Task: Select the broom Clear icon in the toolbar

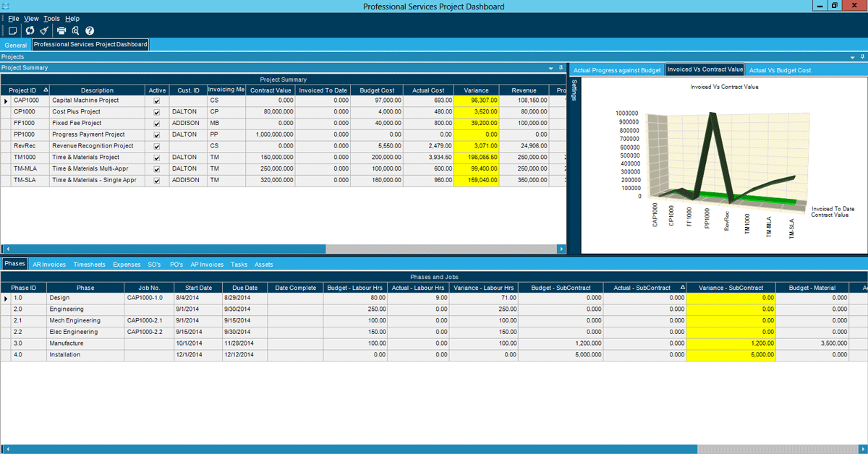Action: 44,30
